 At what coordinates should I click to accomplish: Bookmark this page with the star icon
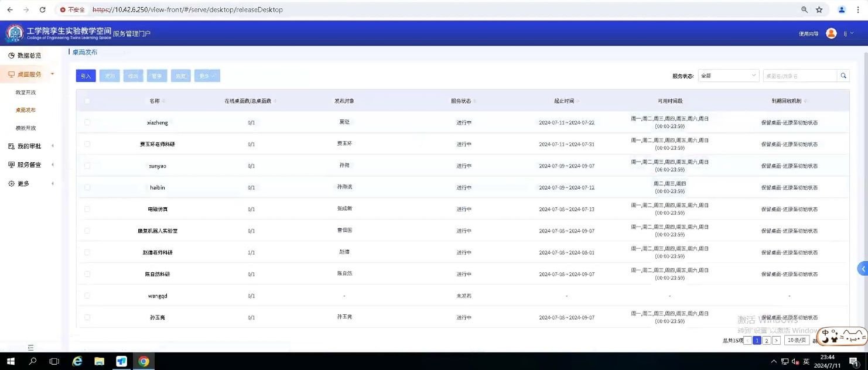pos(819,9)
